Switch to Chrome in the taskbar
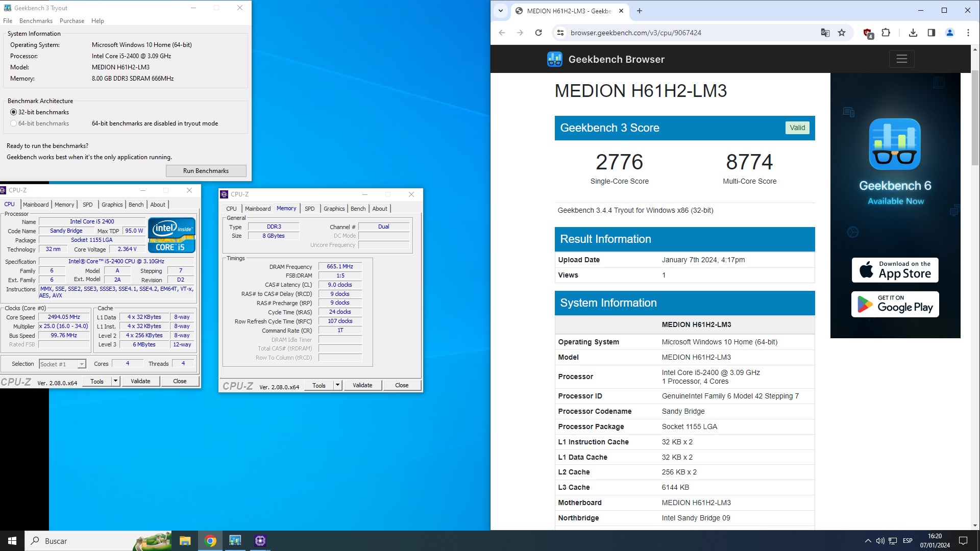Image resolution: width=980 pixels, height=551 pixels. pyautogui.click(x=210, y=541)
